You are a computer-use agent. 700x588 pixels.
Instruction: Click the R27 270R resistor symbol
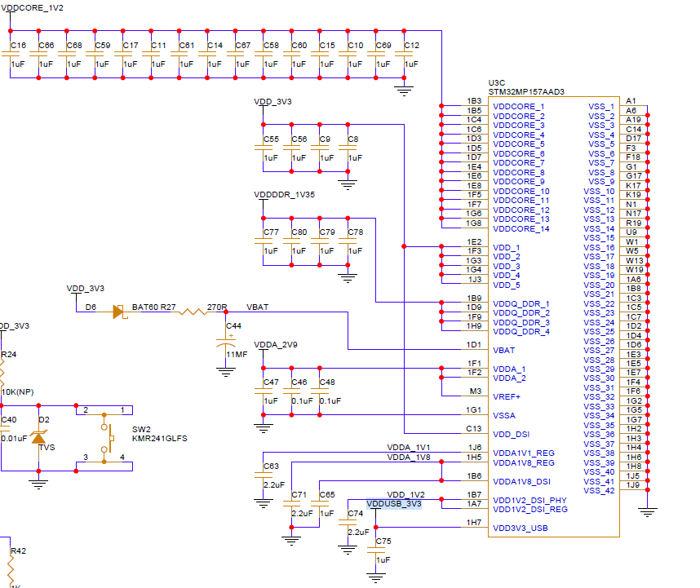tap(193, 312)
